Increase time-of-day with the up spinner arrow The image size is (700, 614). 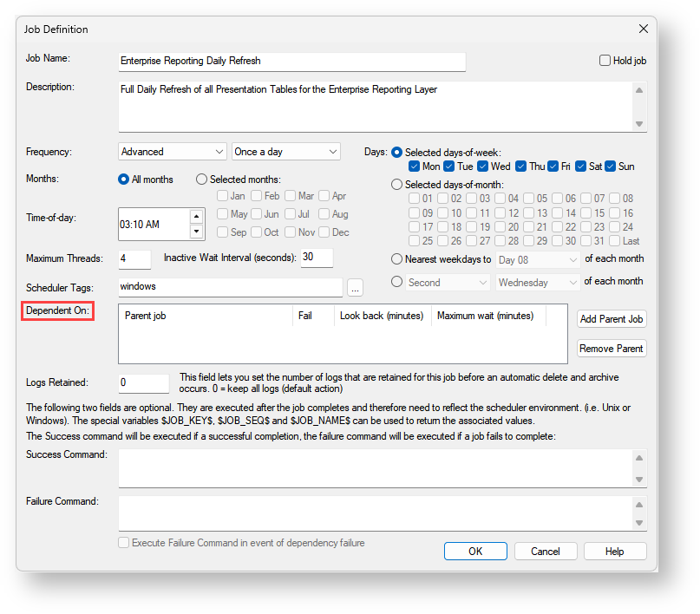(196, 217)
